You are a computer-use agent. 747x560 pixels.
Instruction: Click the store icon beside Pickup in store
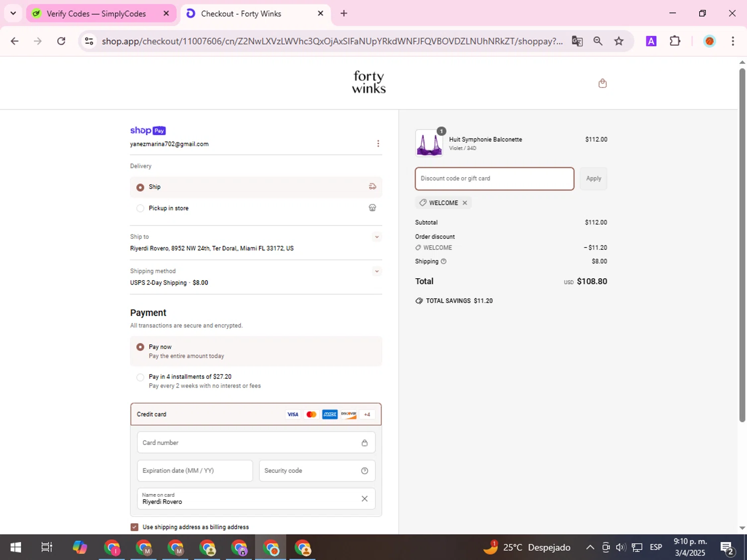click(x=372, y=208)
